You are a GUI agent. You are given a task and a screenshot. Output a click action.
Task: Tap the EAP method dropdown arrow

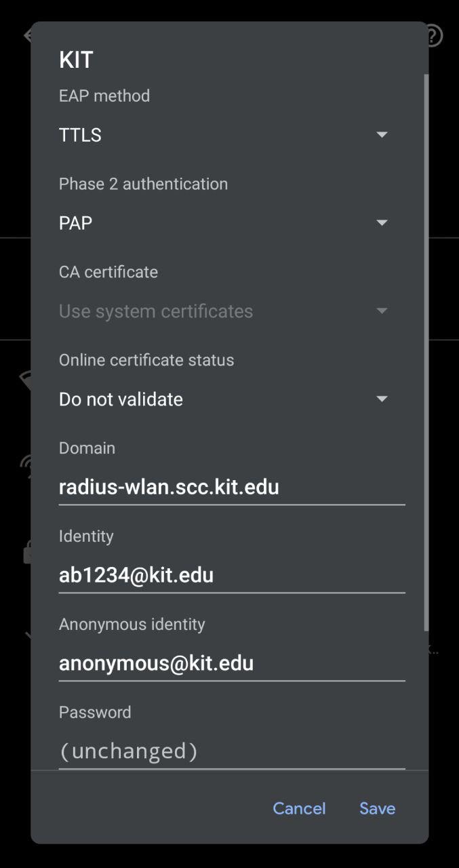click(x=382, y=135)
